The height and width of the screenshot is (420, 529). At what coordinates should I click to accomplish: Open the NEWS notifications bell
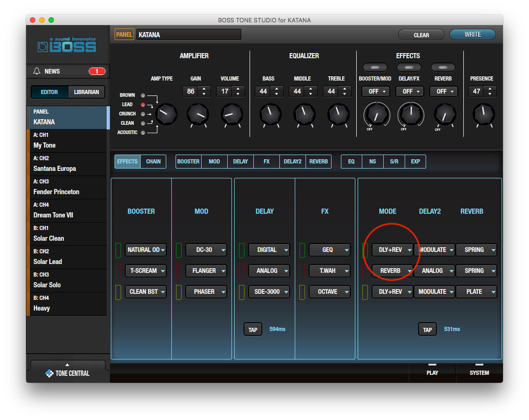(x=47, y=71)
